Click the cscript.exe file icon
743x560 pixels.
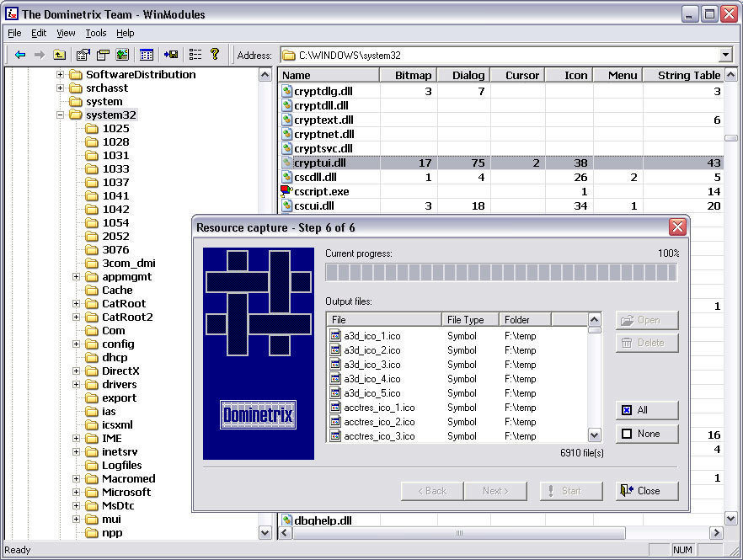pos(286,191)
